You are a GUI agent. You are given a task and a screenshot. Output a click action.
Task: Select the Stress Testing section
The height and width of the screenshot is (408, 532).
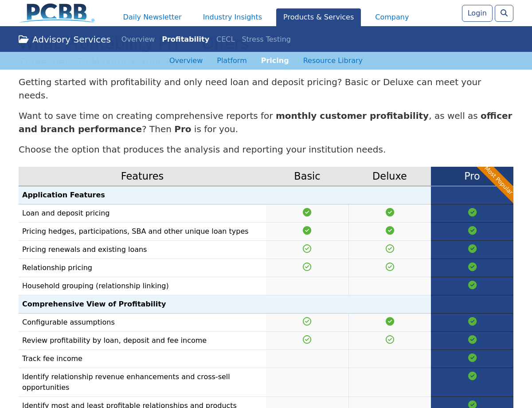266,39
